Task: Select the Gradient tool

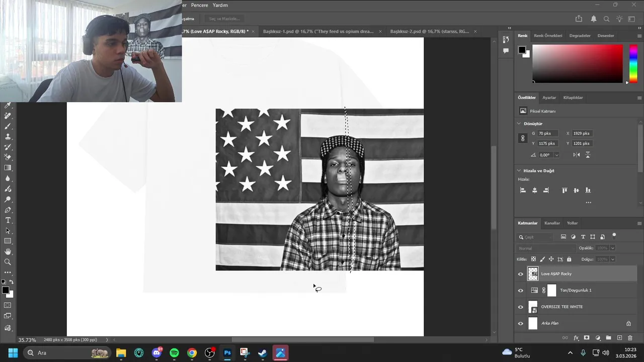Action: 8,168
